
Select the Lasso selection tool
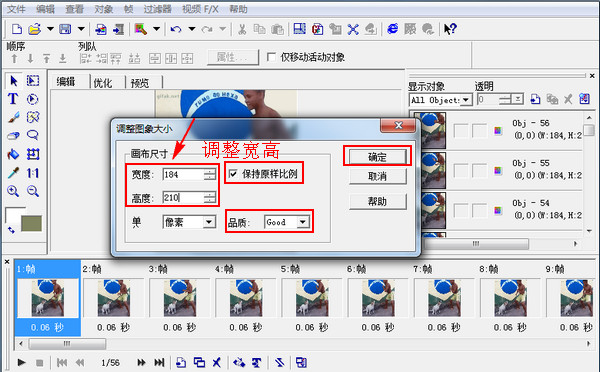[x=33, y=135]
